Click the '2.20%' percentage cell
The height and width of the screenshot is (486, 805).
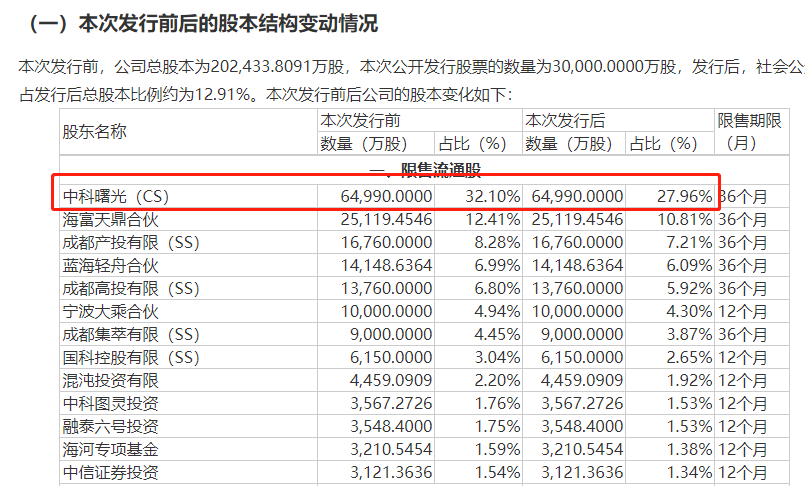point(497,381)
